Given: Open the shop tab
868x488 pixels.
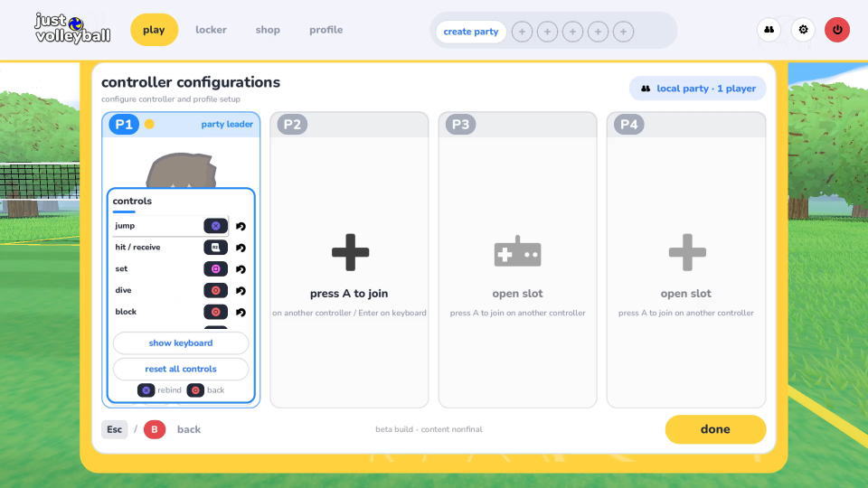Looking at the screenshot, I should (268, 30).
